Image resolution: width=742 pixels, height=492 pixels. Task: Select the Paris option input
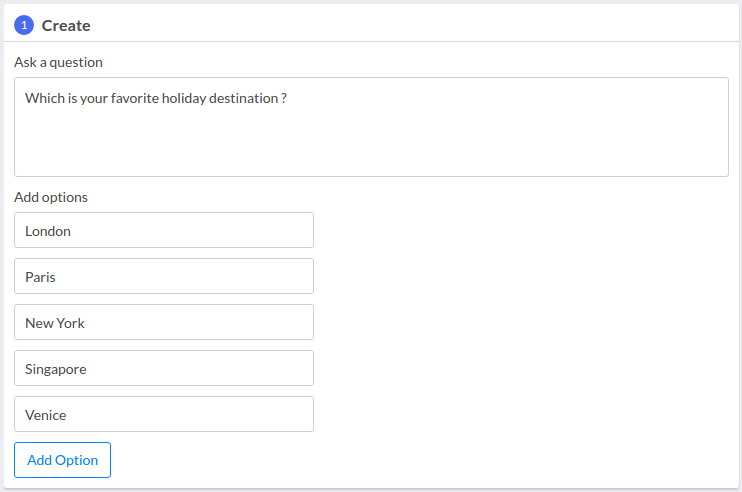164,276
